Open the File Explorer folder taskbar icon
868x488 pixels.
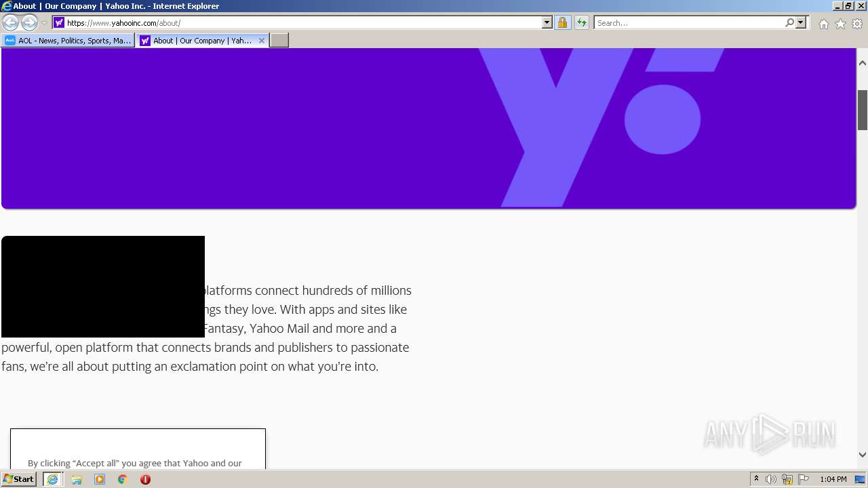click(x=77, y=479)
